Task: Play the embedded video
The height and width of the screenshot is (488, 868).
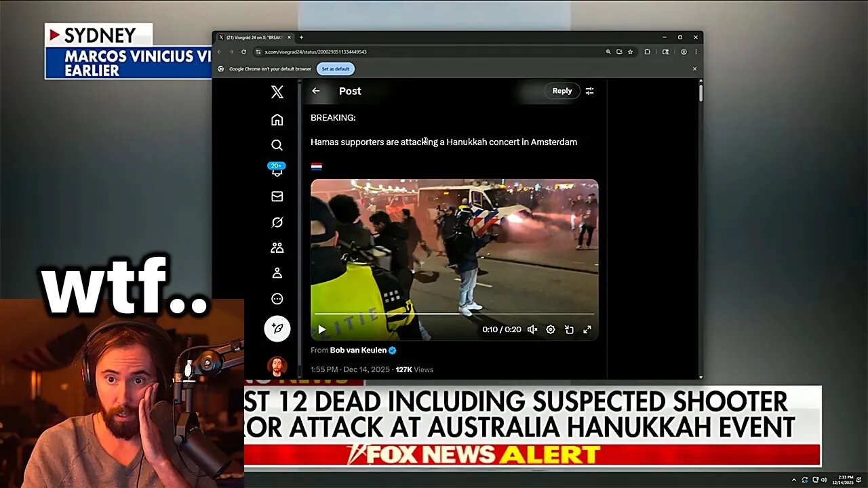Action: click(322, 329)
